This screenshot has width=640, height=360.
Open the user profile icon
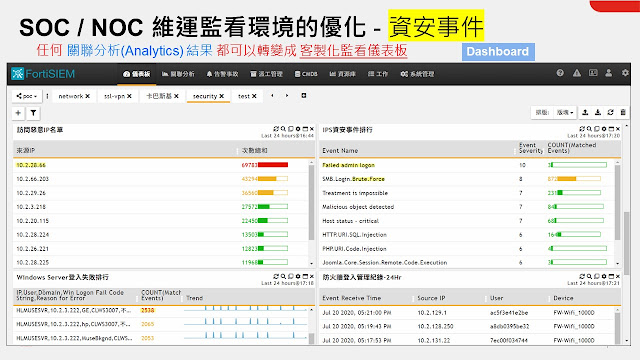pyautogui.click(x=609, y=73)
